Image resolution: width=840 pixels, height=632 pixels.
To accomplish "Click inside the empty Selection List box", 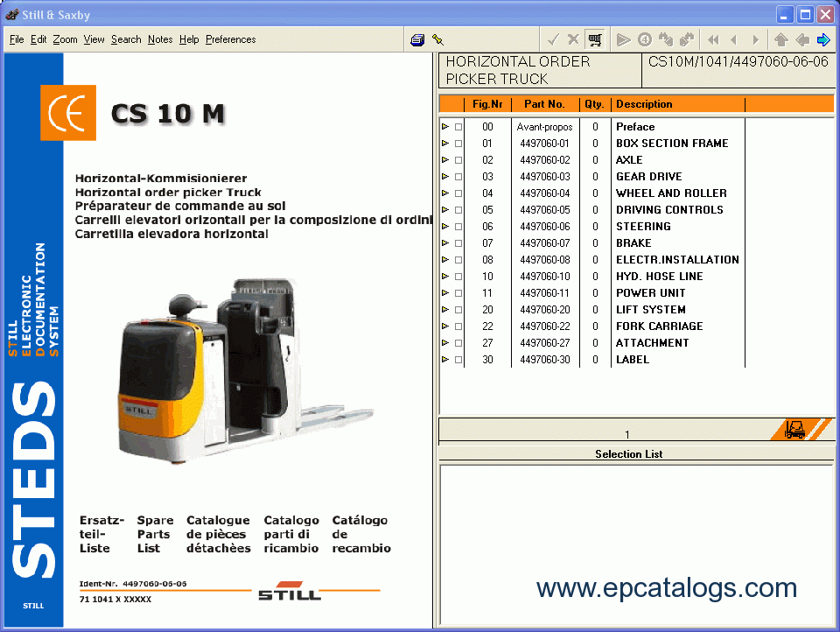I will tap(636, 544).
